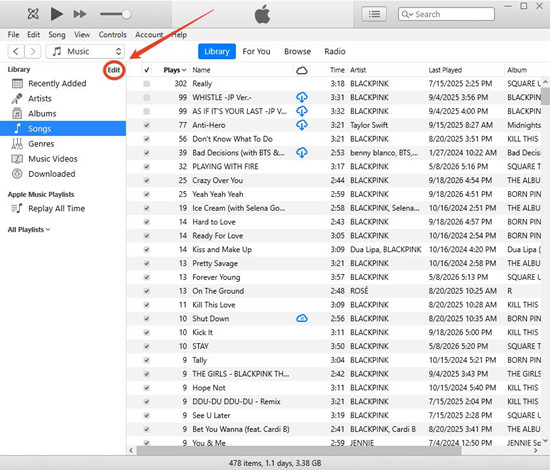Click the cloud error icon for Shut Down
The image size is (550, 470).
(302, 318)
